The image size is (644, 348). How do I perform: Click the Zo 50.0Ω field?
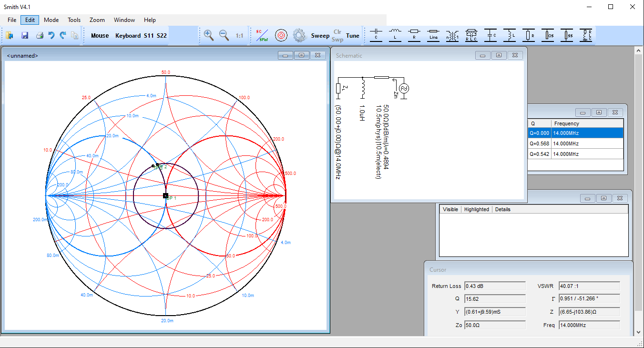(x=494, y=325)
